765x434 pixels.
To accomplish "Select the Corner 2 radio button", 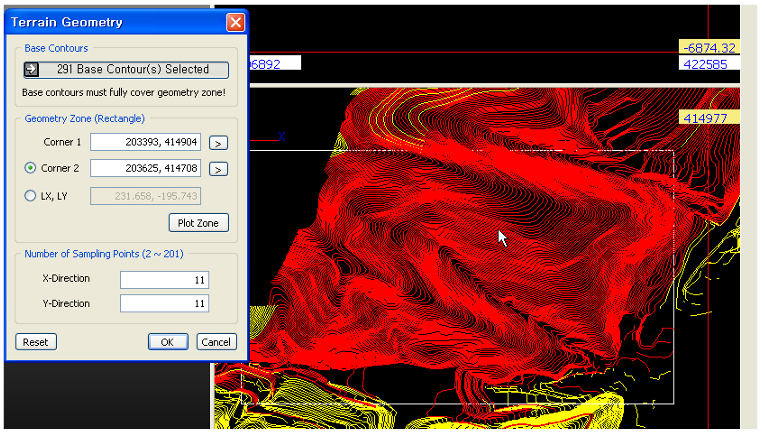I will (30, 168).
